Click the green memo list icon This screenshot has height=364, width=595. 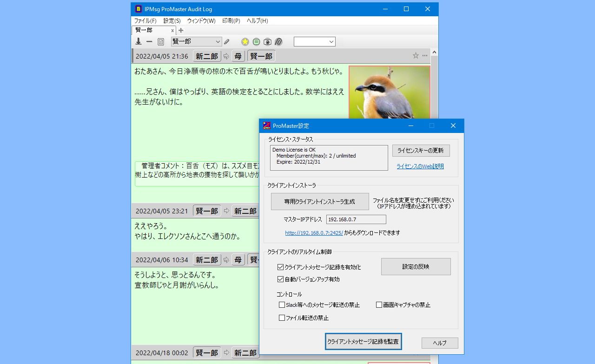pos(256,41)
